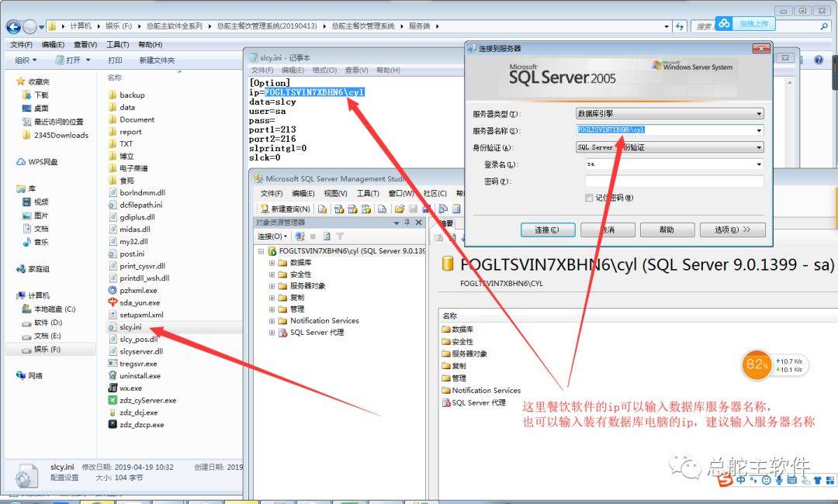Click the 名称 column header in Explorer list
The width and height of the screenshot is (838, 504).
(114, 78)
